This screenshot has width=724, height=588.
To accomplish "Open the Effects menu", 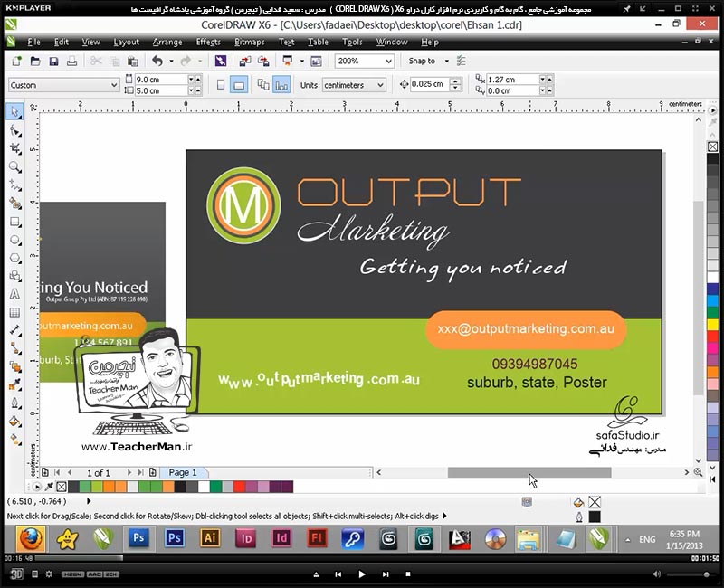I will (208, 42).
